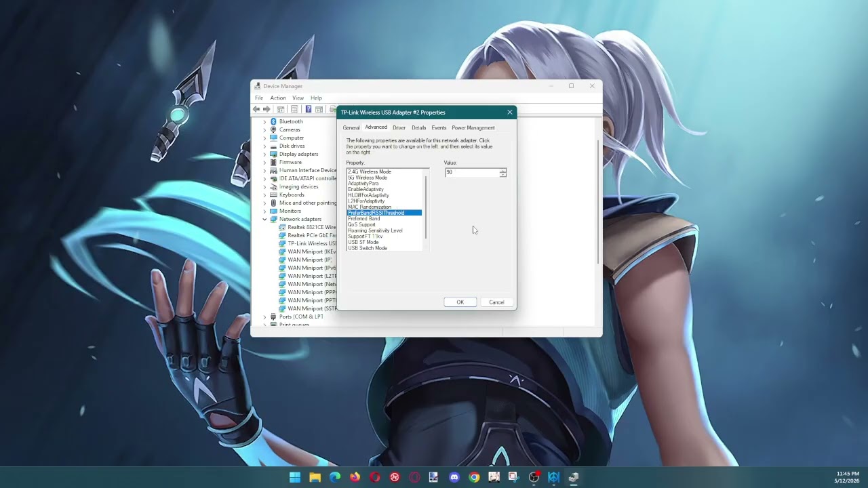This screenshot has height=488, width=868.
Task: Switch to the Events tab
Action: (x=439, y=127)
